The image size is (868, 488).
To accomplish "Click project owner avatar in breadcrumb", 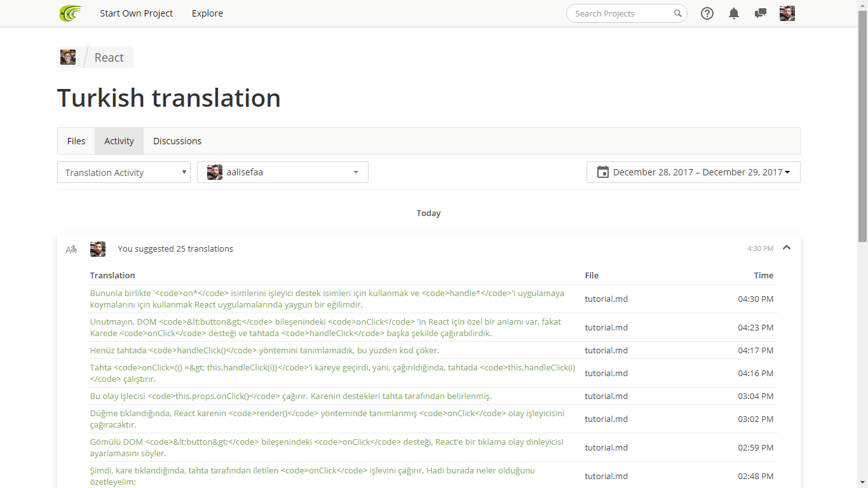I will [x=68, y=57].
